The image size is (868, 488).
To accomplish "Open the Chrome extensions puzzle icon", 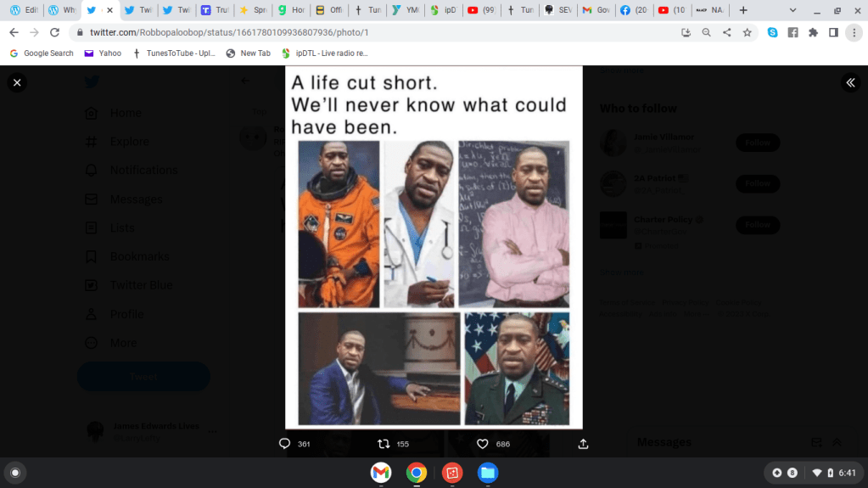I will point(813,32).
